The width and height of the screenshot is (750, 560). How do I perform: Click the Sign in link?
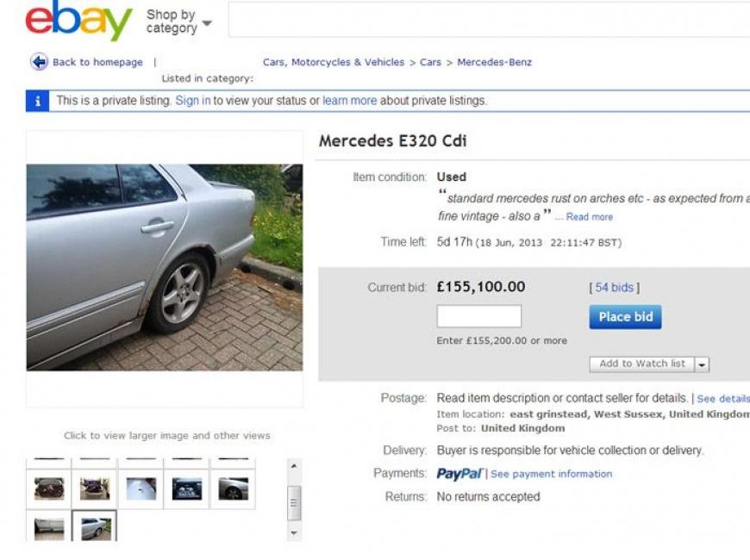(x=193, y=101)
